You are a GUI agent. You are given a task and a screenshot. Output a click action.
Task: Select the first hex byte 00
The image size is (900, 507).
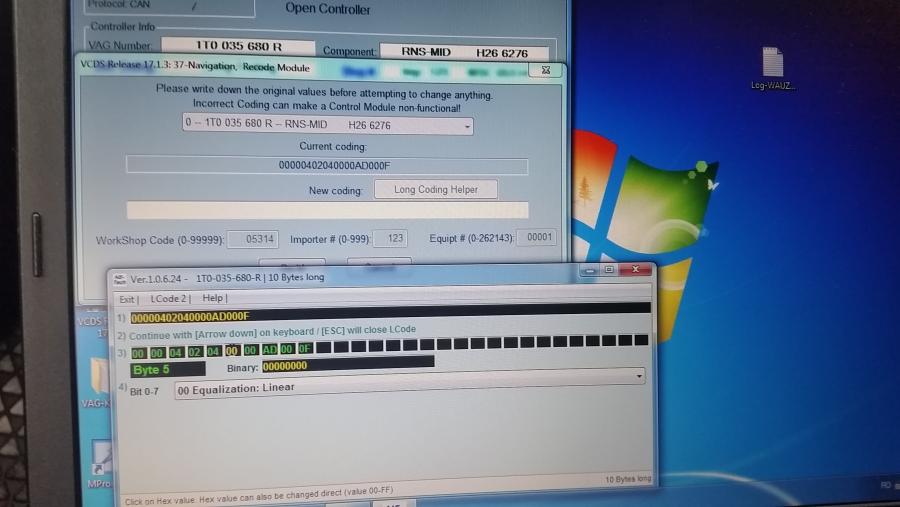coord(138,350)
